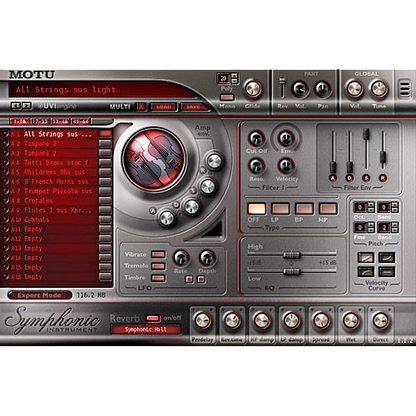The width and height of the screenshot is (416, 416).
Task: Go to the previous preset arrow
Action: [15, 106]
